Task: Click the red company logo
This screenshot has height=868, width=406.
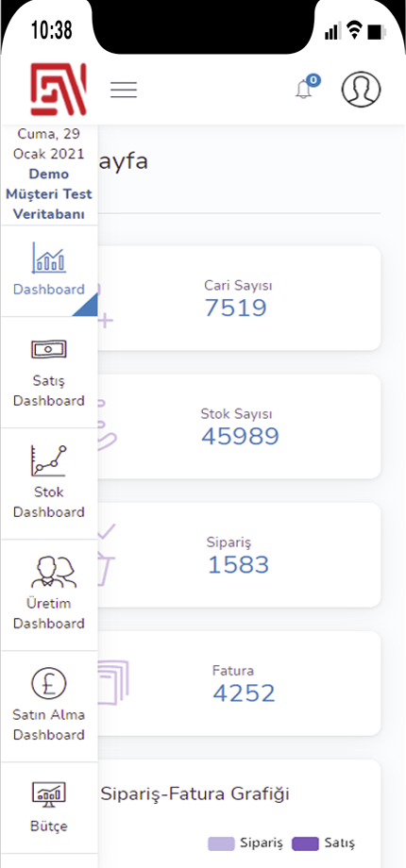Action: point(59,89)
